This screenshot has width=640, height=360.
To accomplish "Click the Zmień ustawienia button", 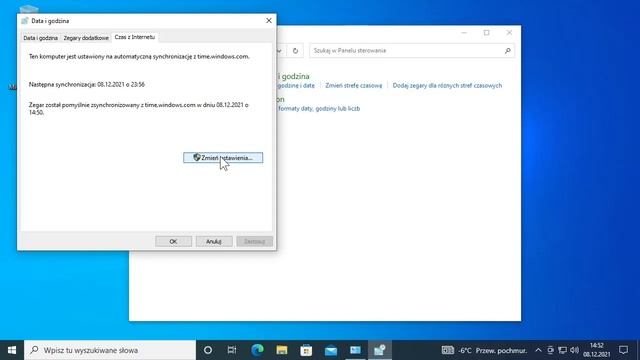I will pos(223,158).
